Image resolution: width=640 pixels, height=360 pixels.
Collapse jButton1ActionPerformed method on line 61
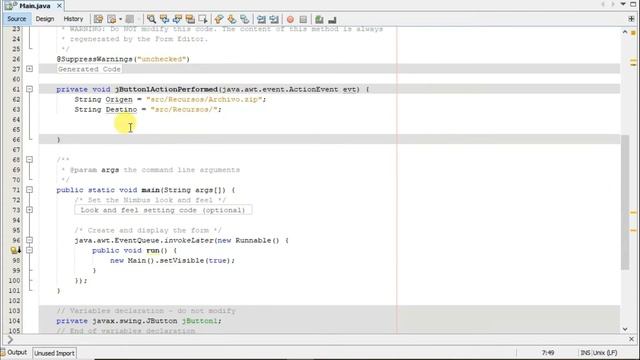[29, 89]
